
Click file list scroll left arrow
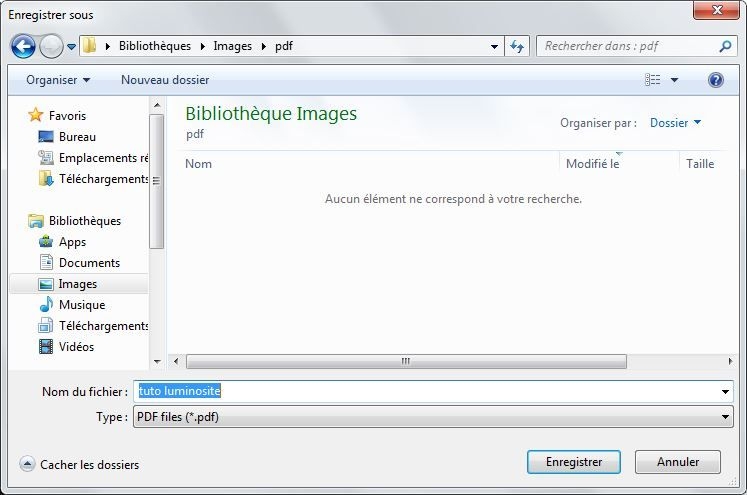coord(176,361)
